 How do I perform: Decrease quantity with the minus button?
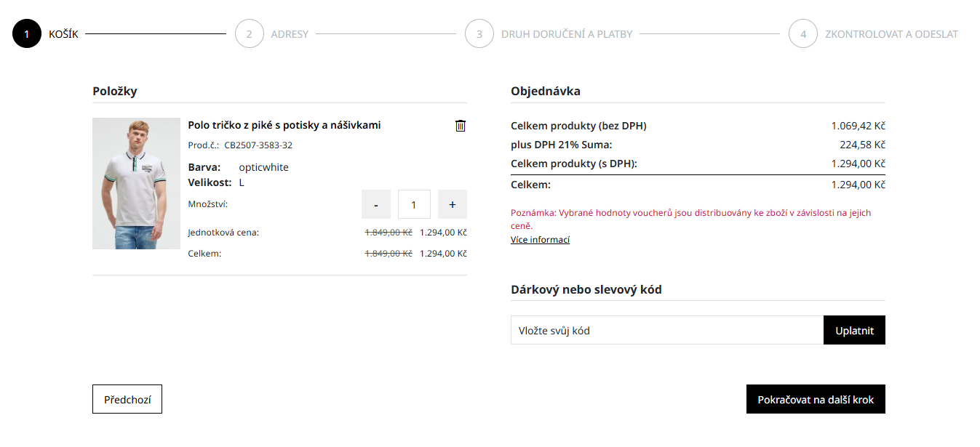pyautogui.click(x=376, y=204)
